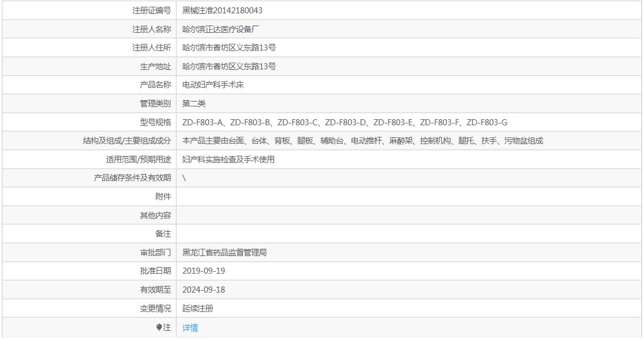Click the 产品名称 label

click(x=155, y=85)
